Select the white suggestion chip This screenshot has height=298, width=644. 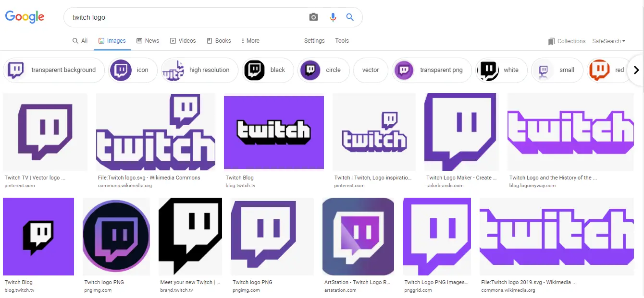tap(501, 70)
